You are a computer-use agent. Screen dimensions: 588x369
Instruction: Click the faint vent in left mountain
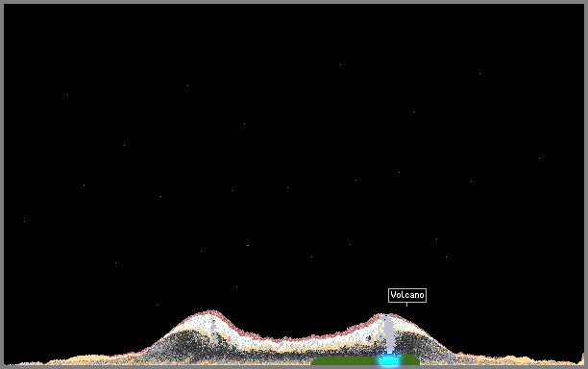(213, 329)
